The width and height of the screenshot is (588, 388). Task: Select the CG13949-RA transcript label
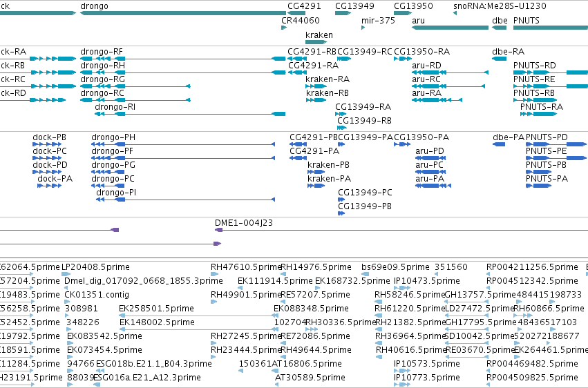363,107
